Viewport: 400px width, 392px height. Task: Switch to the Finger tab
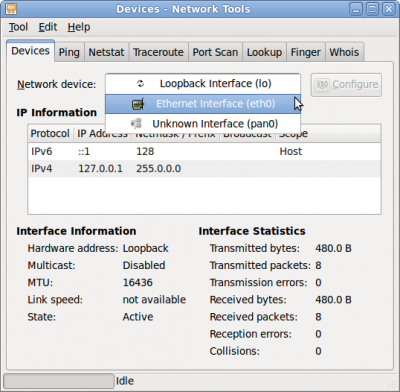coord(305,52)
